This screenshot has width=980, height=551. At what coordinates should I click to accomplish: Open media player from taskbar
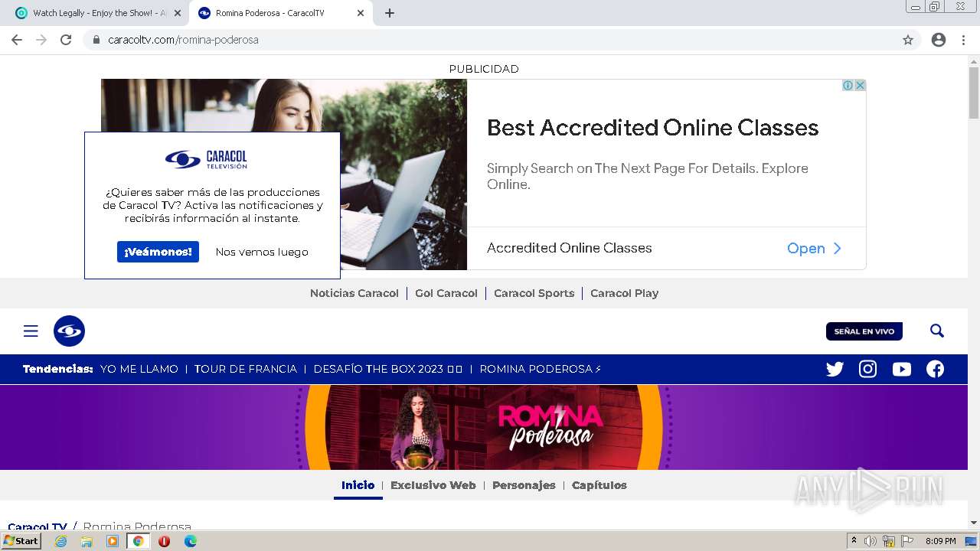pyautogui.click(x=113, y=541)
